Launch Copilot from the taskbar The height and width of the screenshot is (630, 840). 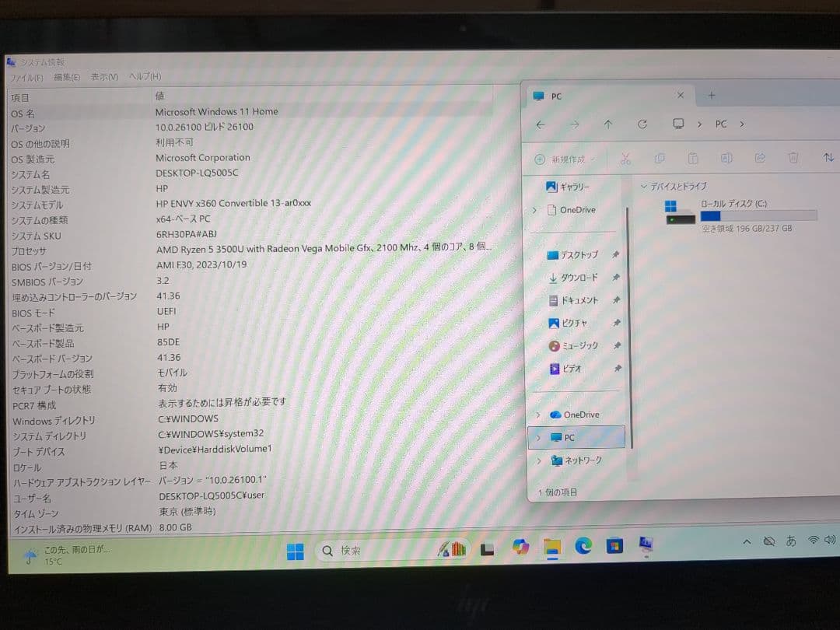coord(520,548)
